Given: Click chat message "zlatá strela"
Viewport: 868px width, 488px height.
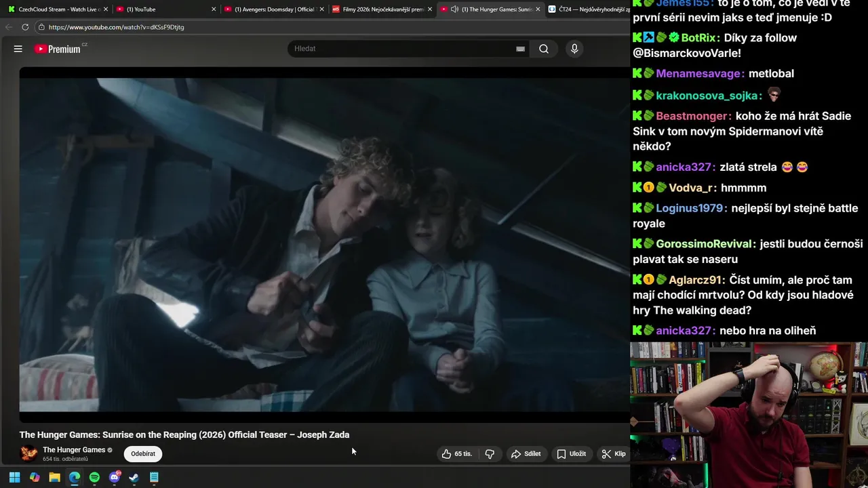Looking at the screenshot, I should [749, 167].
